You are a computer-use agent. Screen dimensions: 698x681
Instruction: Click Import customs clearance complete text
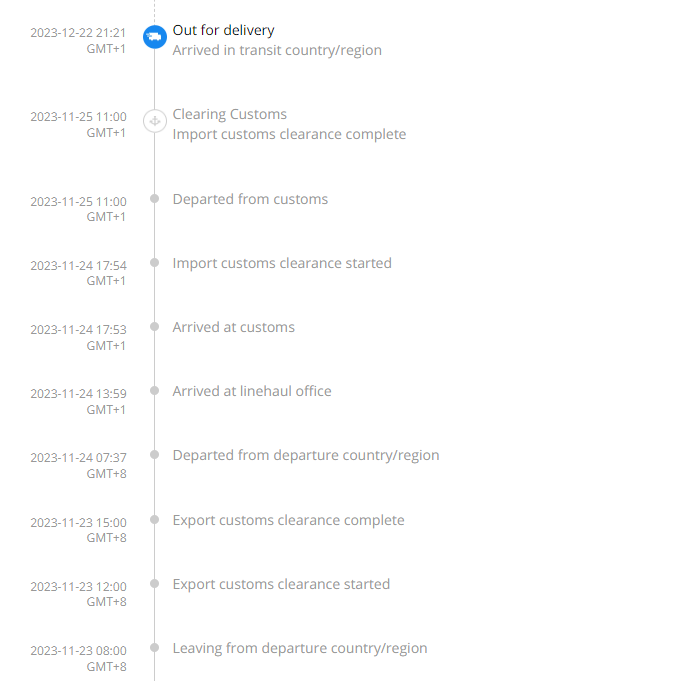[289, 134]
